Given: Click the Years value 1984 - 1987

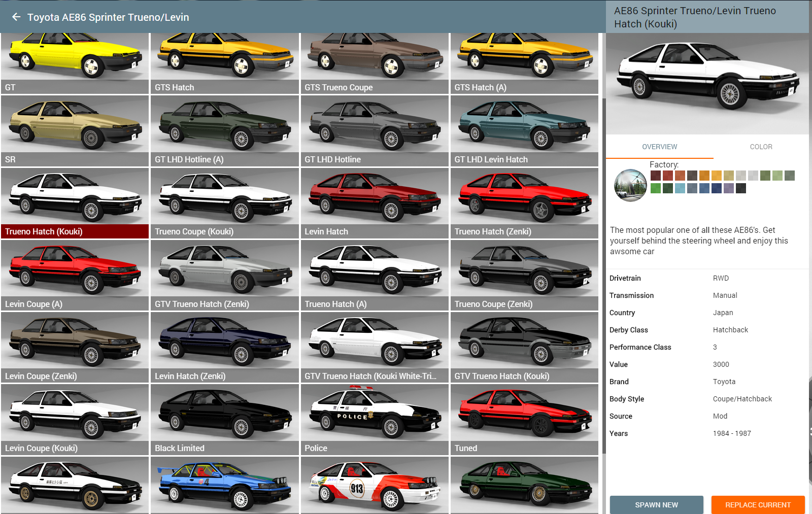Looking at the screenshot, I should 732,433.
